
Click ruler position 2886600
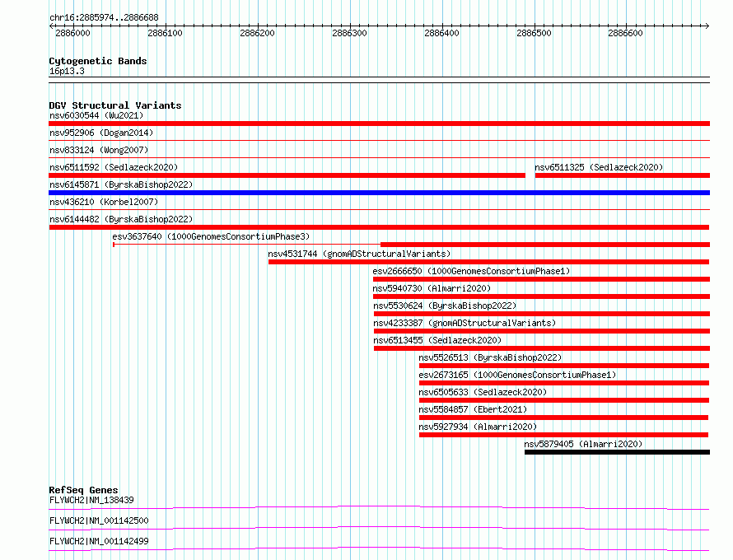coord(625,33)
